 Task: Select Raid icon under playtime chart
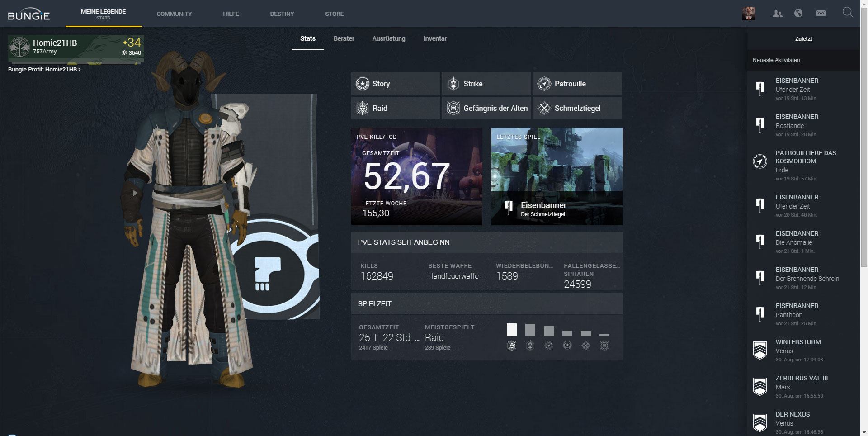coord(512,346)
